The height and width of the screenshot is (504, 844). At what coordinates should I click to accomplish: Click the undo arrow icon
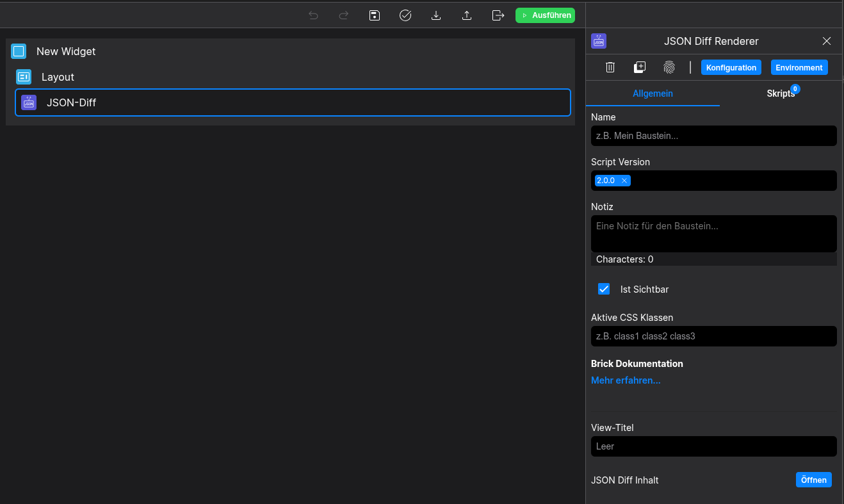[313, 15]
